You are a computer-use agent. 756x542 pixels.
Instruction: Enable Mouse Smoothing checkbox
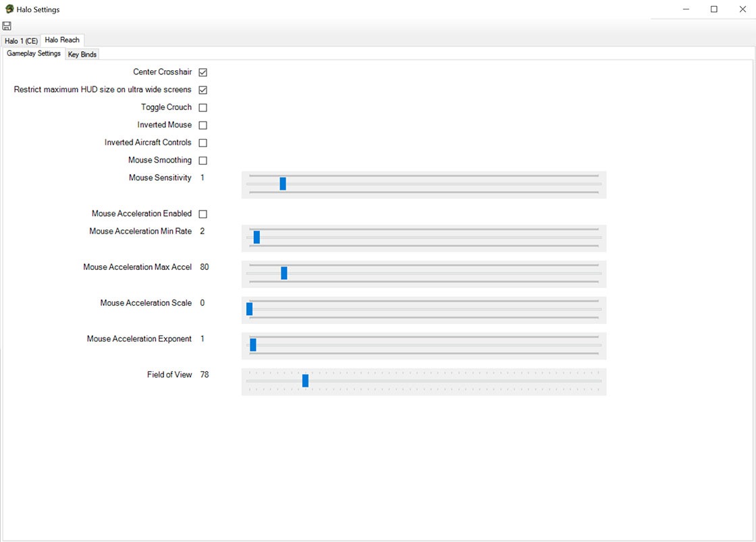[202, 161]
